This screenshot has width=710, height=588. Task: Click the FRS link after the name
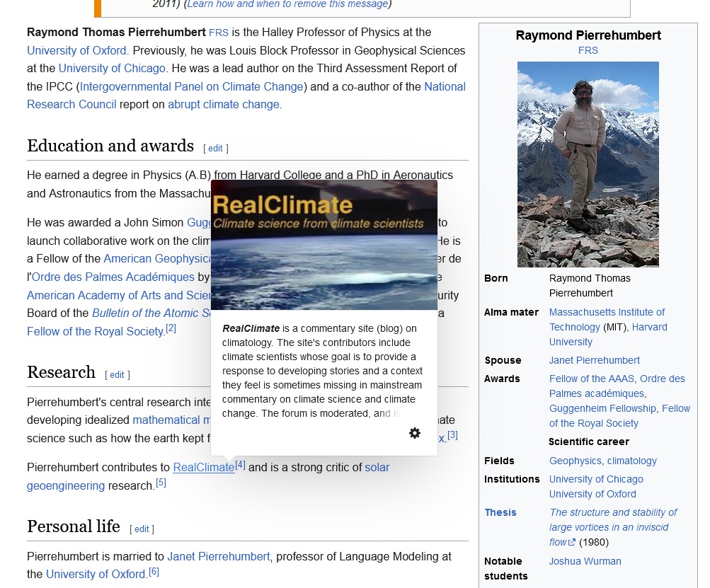click(218, 33)
